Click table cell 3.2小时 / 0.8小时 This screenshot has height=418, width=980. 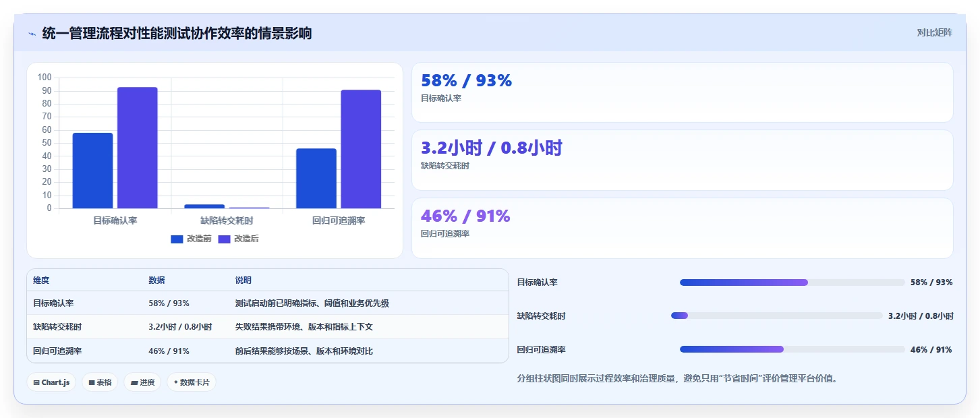point(180,327)
